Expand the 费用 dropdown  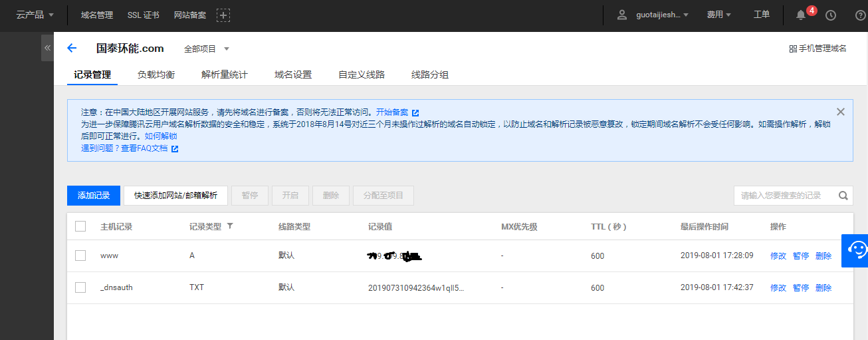pyautogui.click(x=719, y=15)
